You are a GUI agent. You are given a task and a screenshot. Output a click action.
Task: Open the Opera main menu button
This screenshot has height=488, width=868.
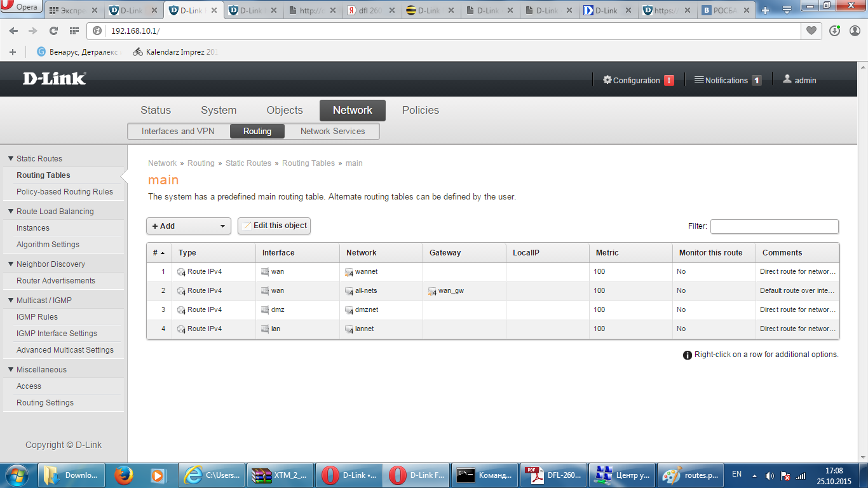tap(21, 7)
